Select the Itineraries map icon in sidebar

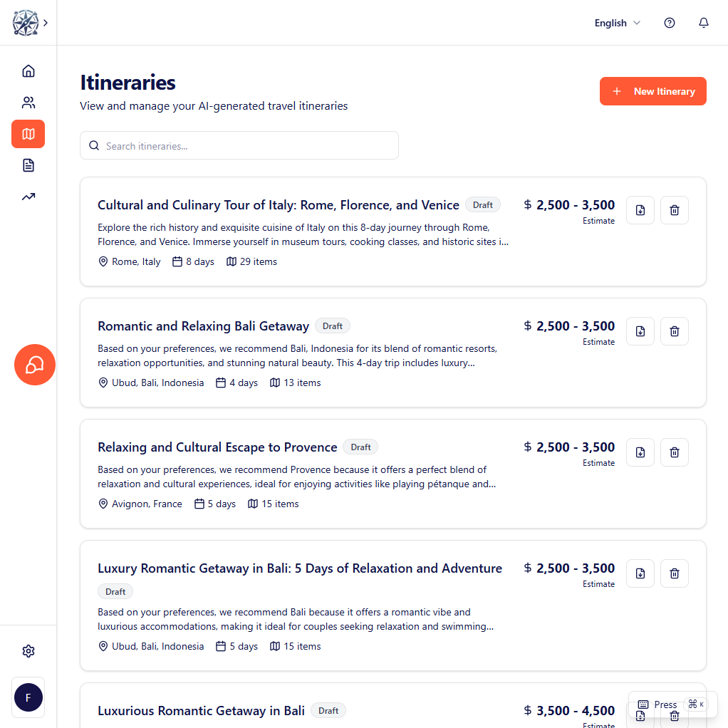coord(28,134)
